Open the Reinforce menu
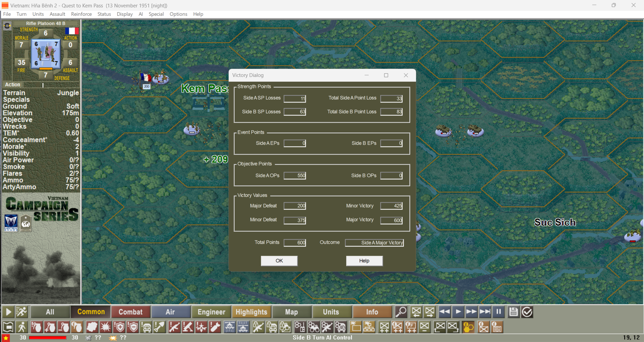The width and height of the screenshot is (644, 342). point(81,14)
